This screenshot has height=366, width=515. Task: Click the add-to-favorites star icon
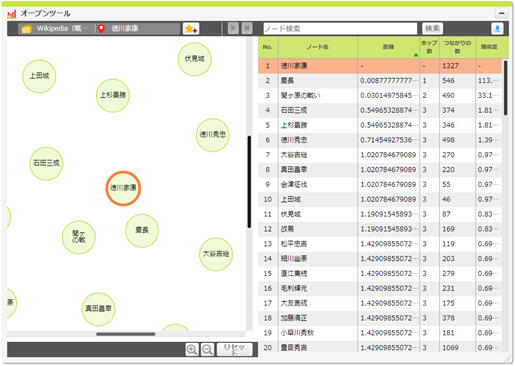(191, 29)
